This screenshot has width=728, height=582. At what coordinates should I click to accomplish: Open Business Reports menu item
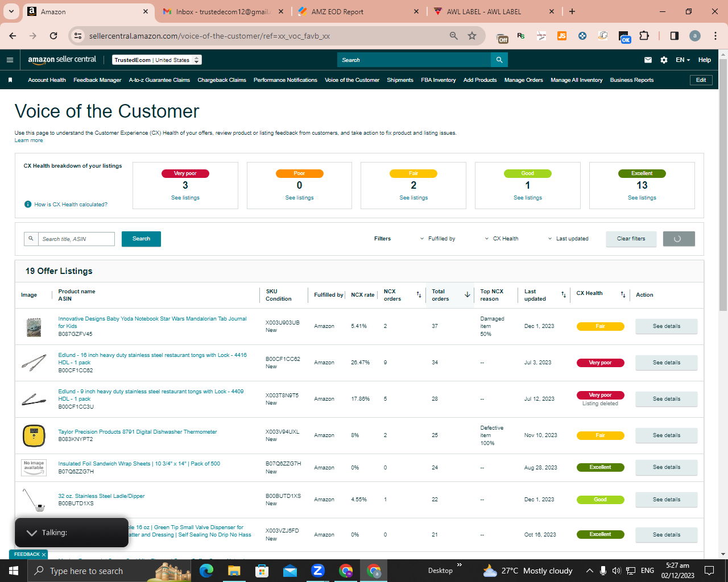(x=632, y=80)
